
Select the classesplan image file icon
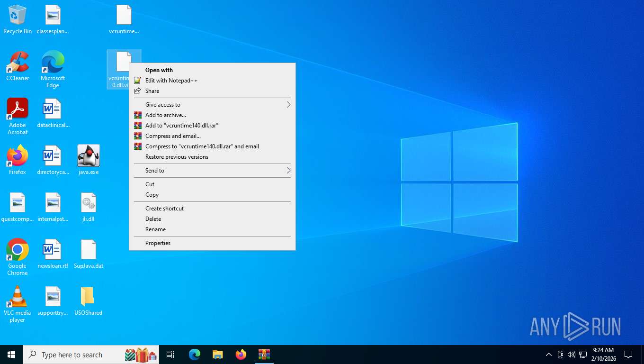(53, 20)
